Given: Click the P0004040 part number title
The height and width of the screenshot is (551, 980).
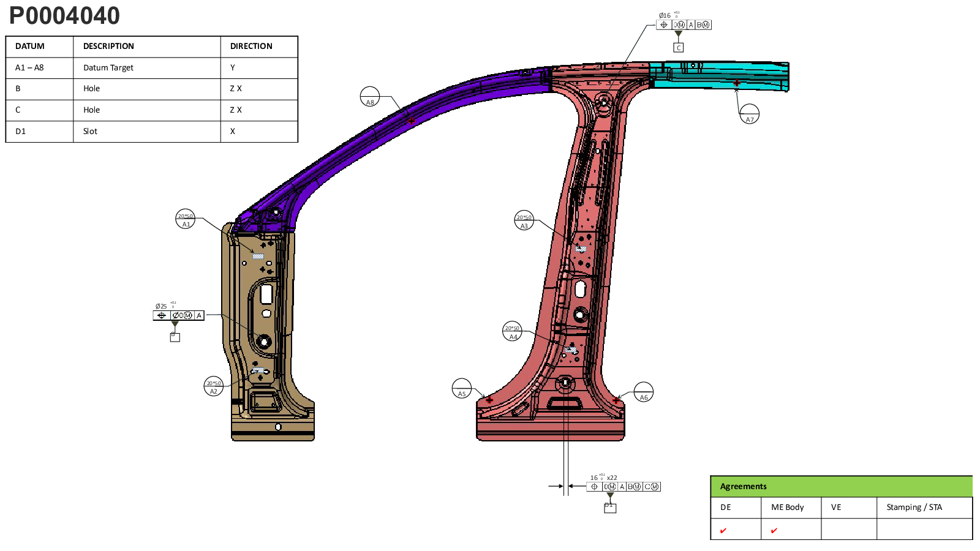Looking at the screenshot, I should point(64,16).
